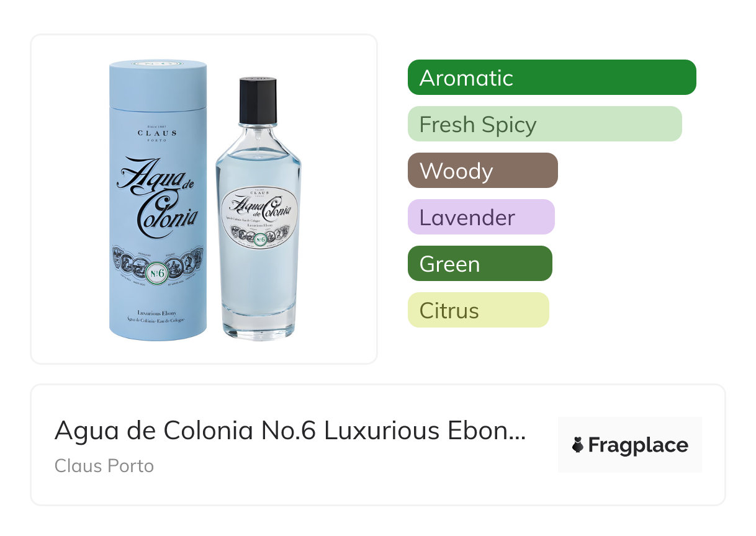Open the Agua de Colonia No.6 title
Viewport: 756px width, 536px height.
290,431
